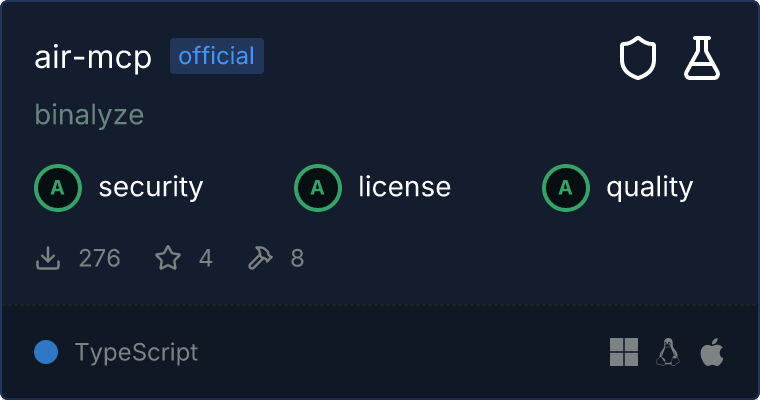Click the downloads arrow icon
This screenshot has width=760, height=400.
pos(48,258)
